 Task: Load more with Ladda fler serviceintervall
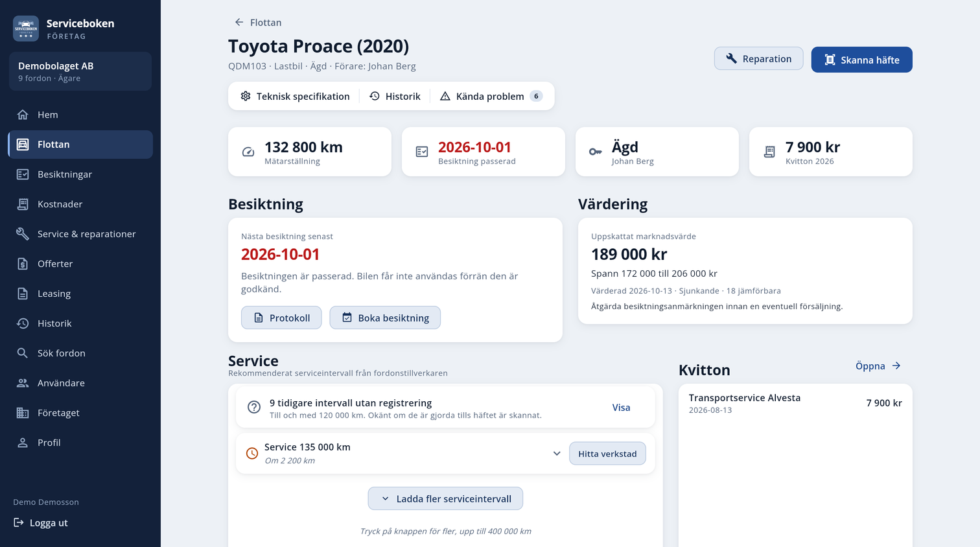[445, 498]
